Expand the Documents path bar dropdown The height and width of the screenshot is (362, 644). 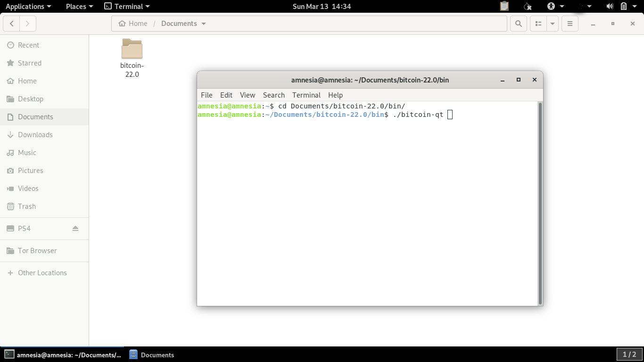[x=204, y=24]
